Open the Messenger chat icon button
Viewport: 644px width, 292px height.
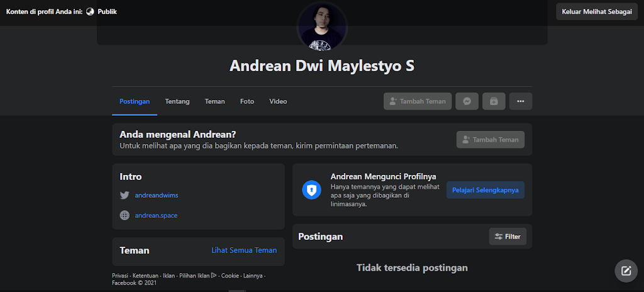click(467, 101)
